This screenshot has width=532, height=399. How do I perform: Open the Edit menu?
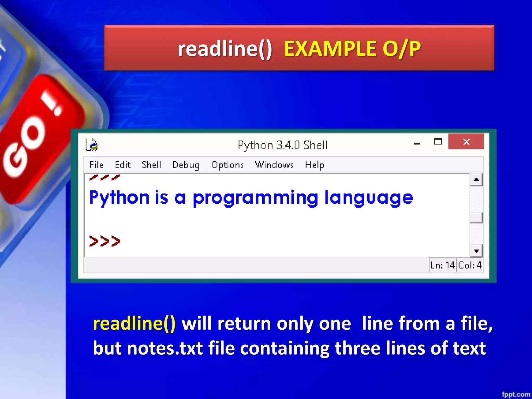[x=123, y=165]
